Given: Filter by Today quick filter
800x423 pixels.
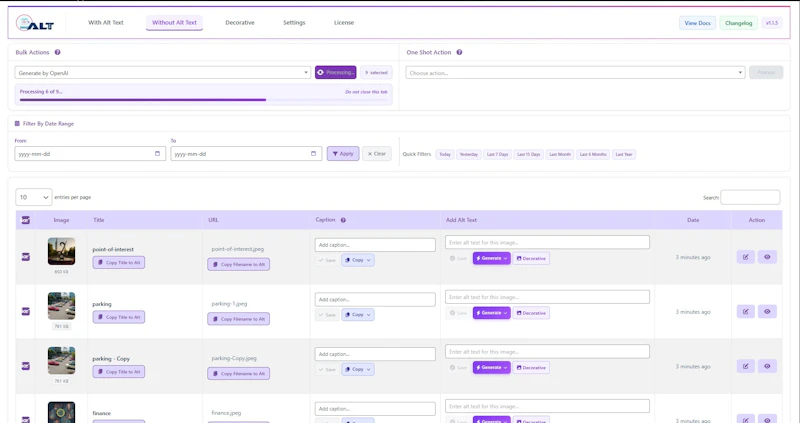Looking at the screenshot, I should (445, 154).
